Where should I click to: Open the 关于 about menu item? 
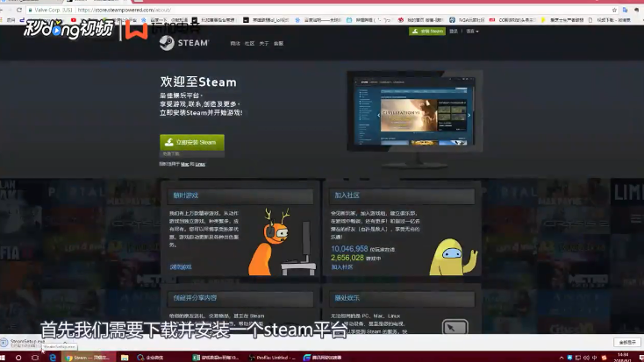tap(264, 44)
